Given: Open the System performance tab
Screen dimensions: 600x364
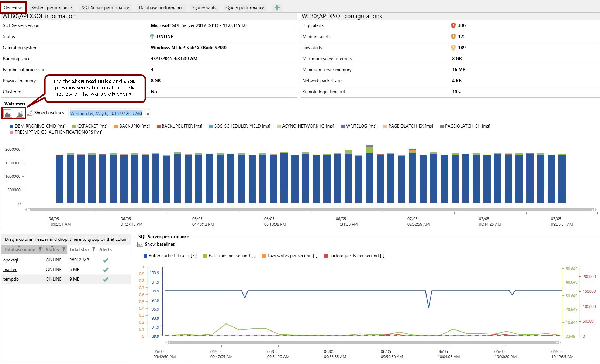Looking at the screenshot, I should coord(52,8).
